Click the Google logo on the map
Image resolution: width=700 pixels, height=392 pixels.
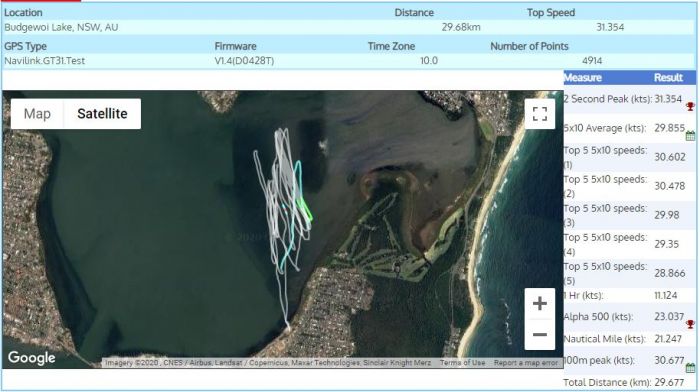click(32, 358)
